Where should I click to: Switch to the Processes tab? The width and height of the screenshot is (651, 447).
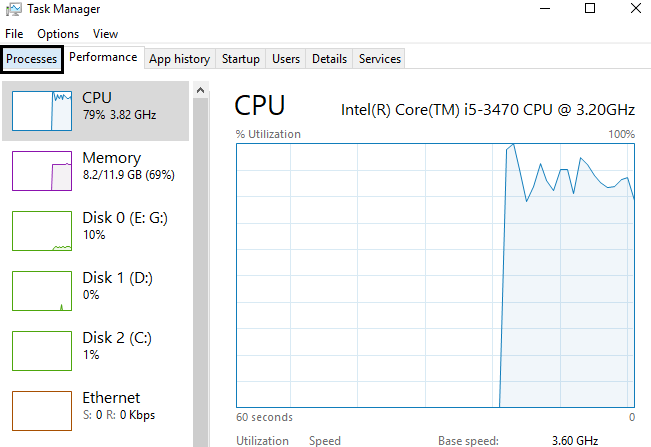click(32, 59)
